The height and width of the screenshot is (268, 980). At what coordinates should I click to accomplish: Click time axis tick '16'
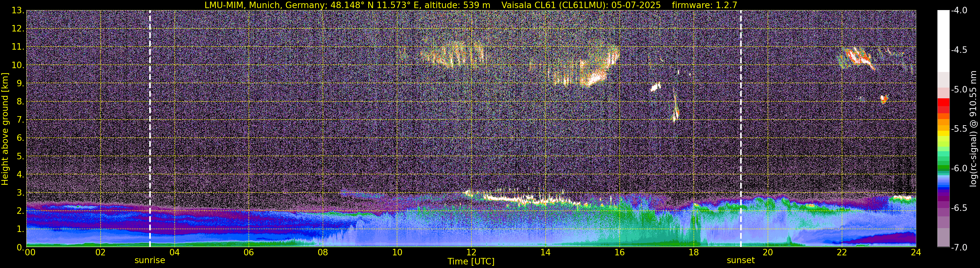coord(619,252)
